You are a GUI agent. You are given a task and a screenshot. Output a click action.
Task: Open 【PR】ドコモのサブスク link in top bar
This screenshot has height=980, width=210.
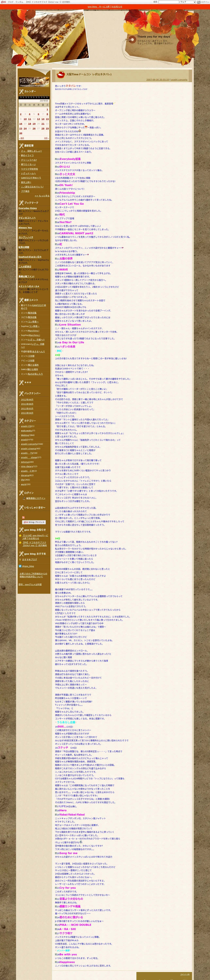(x=48, y=2)
